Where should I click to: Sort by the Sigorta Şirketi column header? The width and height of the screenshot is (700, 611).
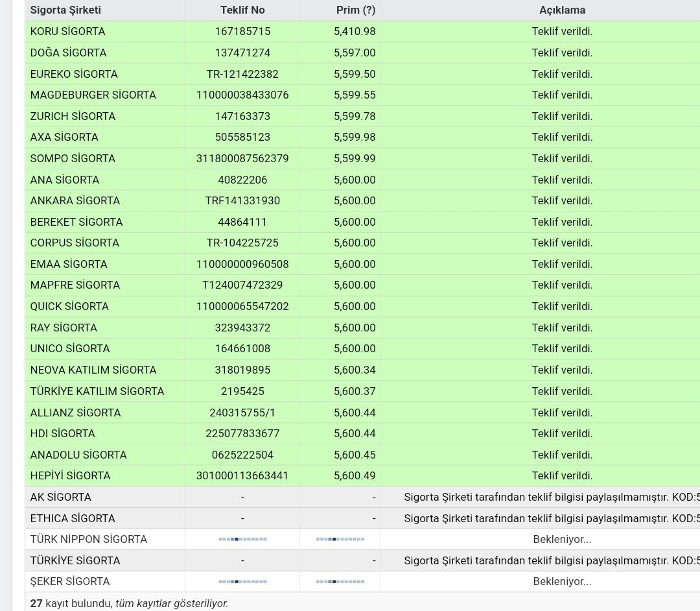tap(65, 10)
